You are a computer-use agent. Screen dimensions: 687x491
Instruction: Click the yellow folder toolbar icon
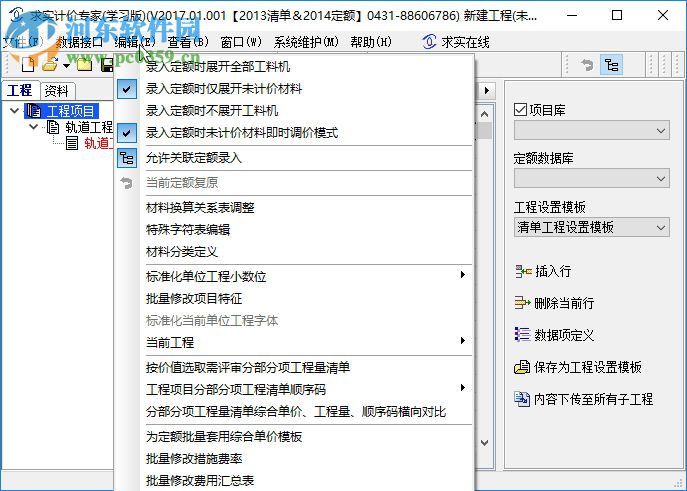[85, 65]
